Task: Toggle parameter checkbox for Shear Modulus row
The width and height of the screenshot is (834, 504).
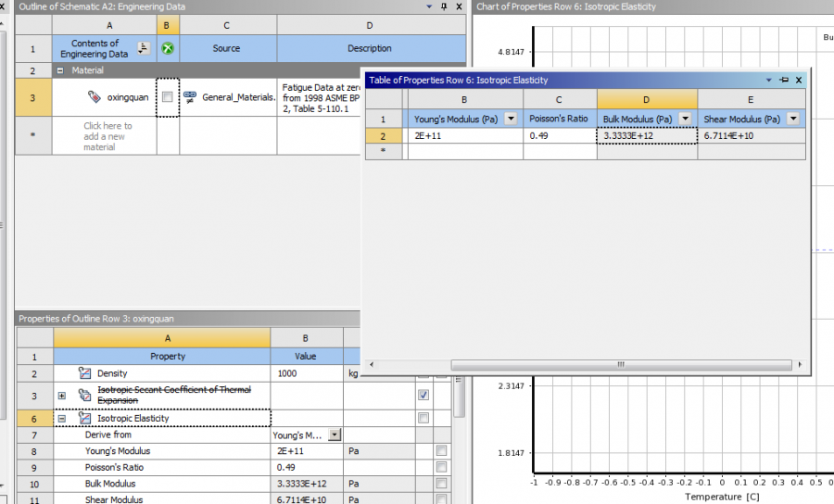Action: tap(441, 499)
